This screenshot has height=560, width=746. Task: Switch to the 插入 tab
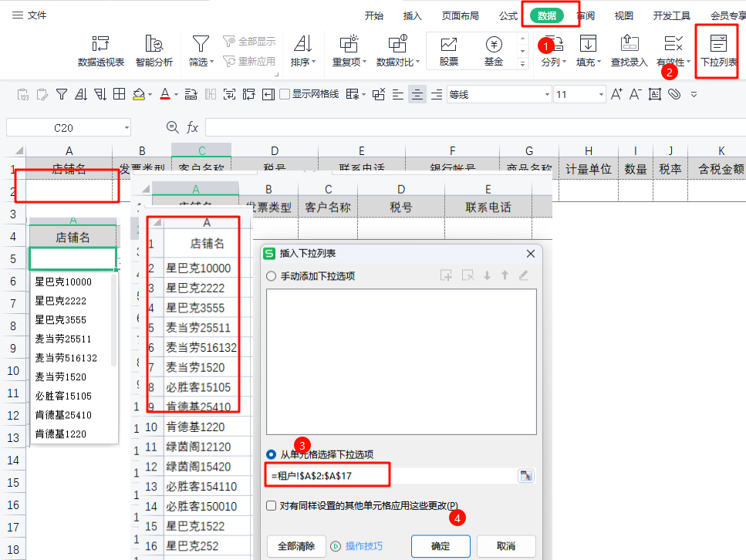tap(413, 15)
